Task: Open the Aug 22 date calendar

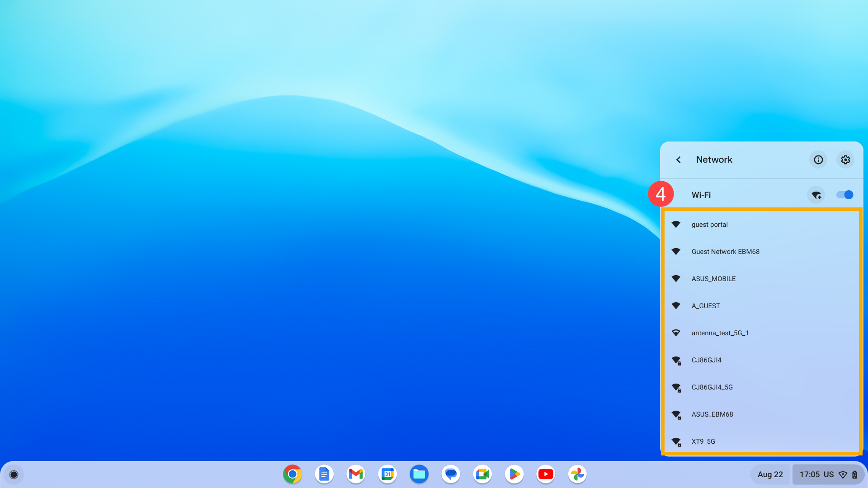Action: click(x=770, y=474)
